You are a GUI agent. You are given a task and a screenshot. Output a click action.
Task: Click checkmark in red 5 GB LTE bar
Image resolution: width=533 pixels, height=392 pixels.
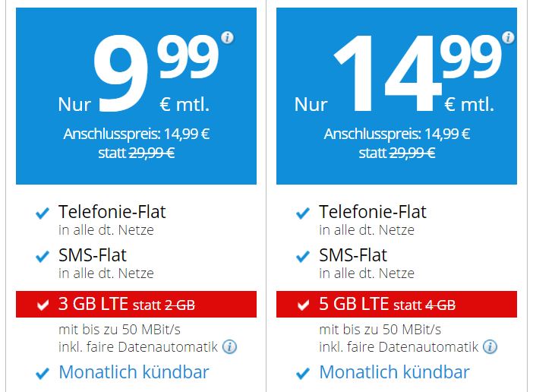(303, 305)
